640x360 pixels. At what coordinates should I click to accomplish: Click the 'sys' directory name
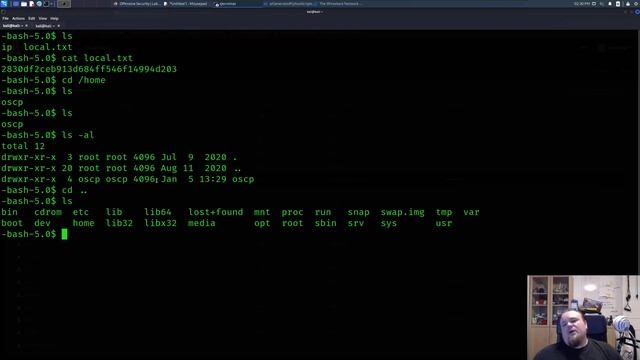[x=389, y=223]
